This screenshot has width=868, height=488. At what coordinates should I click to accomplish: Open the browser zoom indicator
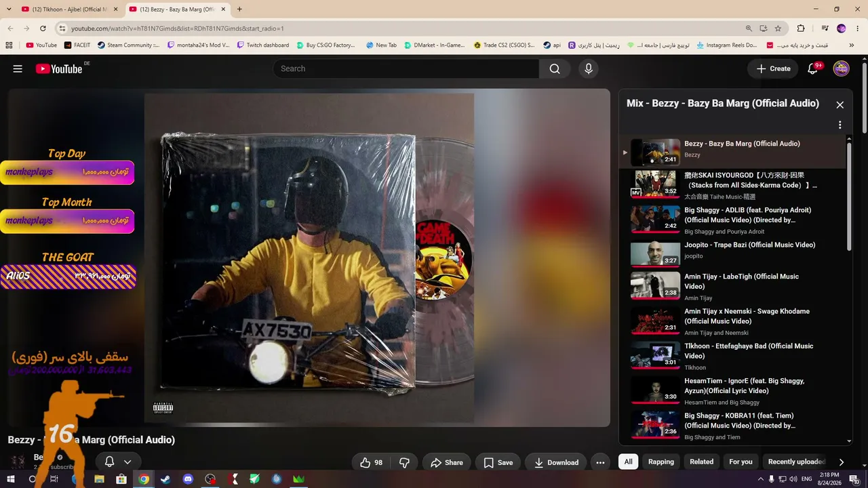[749, 28]
